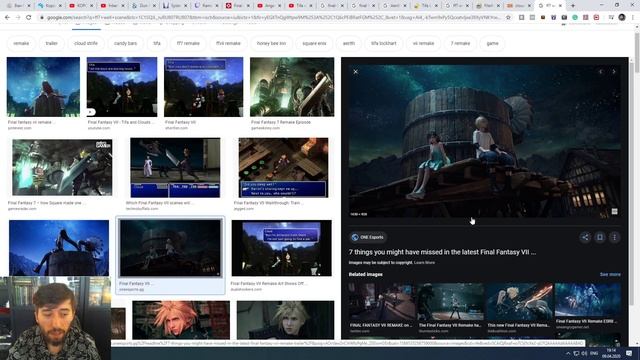Show hidden system tray icons

pos(568,353)
